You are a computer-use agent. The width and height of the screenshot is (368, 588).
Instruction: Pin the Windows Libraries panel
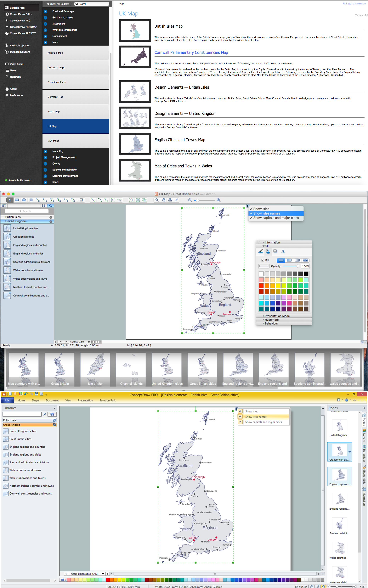click(x=54, y=408)
